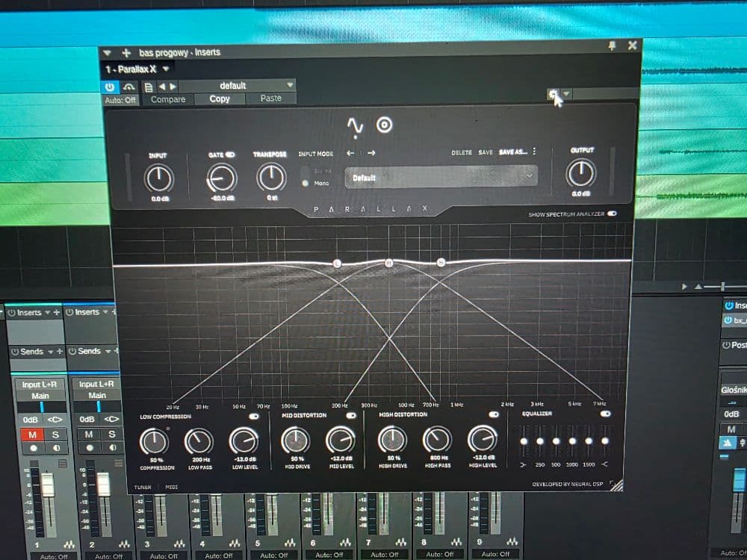Adjust the 250 Hz equalizer slider
The image size is (747, 560).
pos(540,441)
